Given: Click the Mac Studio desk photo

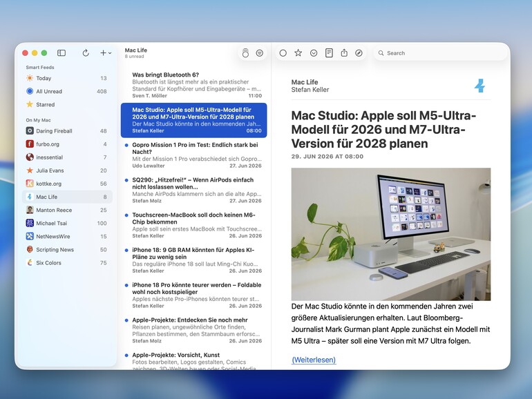Looking at the screenshot, I should point(391,234).
